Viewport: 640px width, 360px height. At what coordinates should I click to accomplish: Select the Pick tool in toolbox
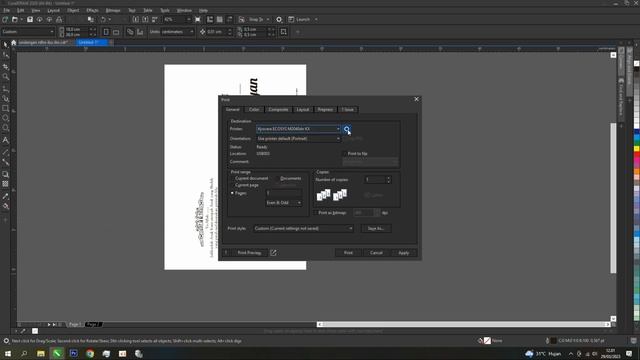[x=5, y=44]
